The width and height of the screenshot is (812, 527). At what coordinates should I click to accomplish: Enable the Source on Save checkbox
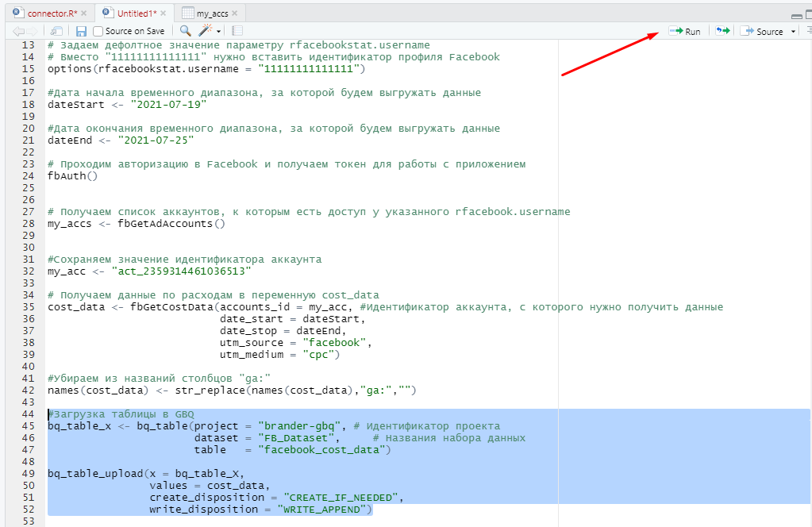(x=98, y=31)
